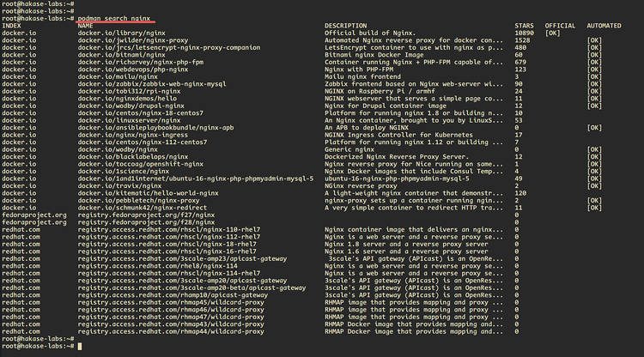This screenshot has width=644, height=357.
Task: Click the DESCRIPTION column header
Action: [x=345, y=26]
